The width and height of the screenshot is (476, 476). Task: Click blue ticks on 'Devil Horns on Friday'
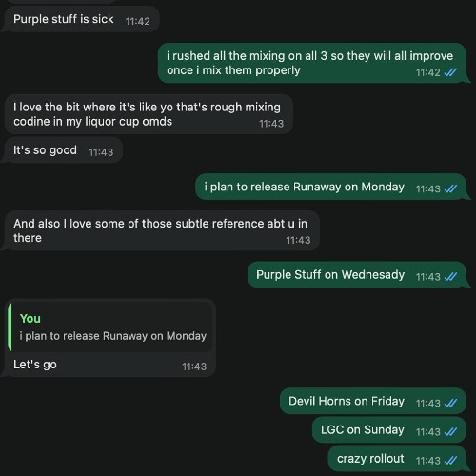(450, 403)
